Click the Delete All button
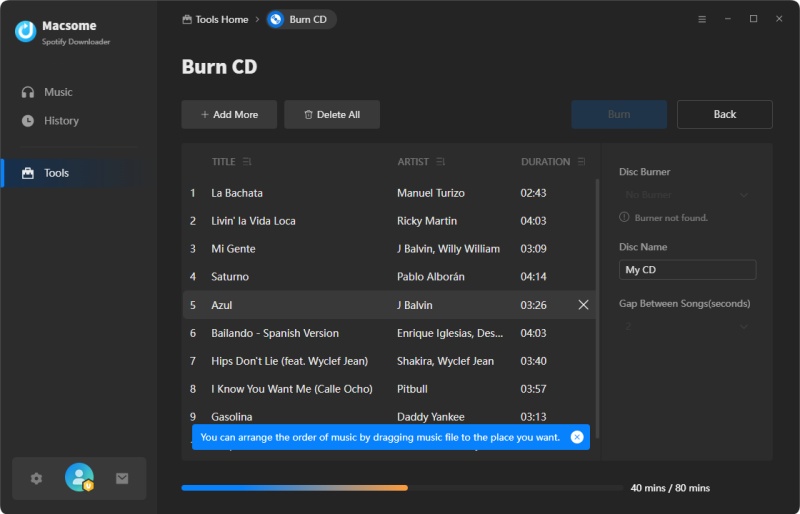The width and height of the screenshot is (800, 514). 332,114
